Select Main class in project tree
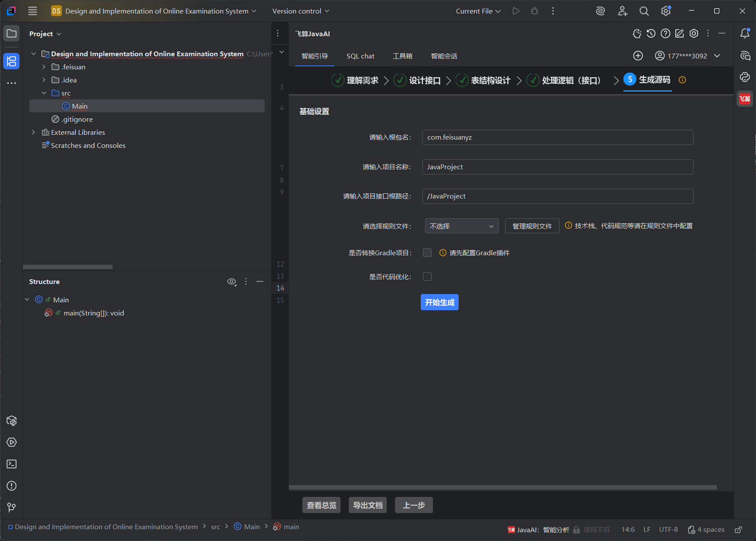This screenshot has height=541, width=756. (147, 106)
